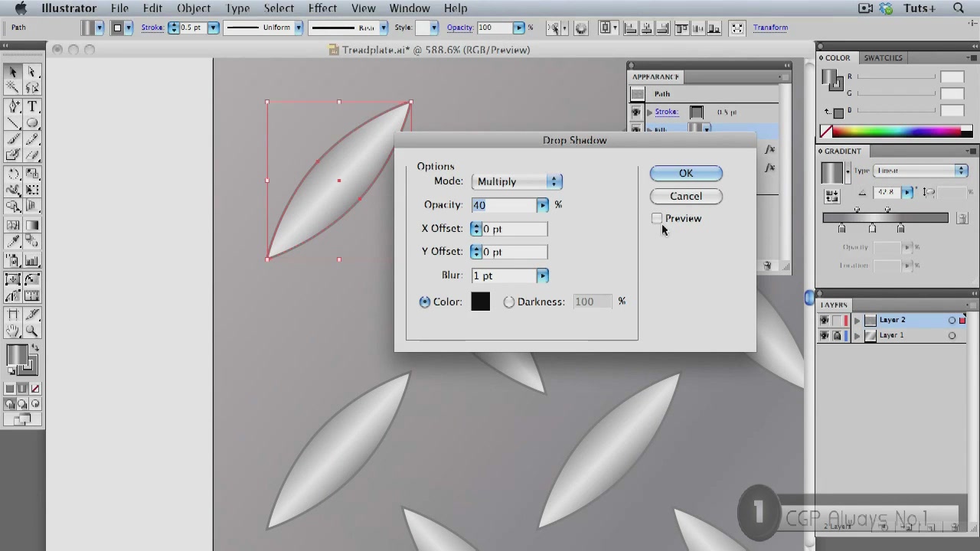Toggle the lock on Layer 1
The width and height of the screenshot is (980, 551).
point(836,336)
